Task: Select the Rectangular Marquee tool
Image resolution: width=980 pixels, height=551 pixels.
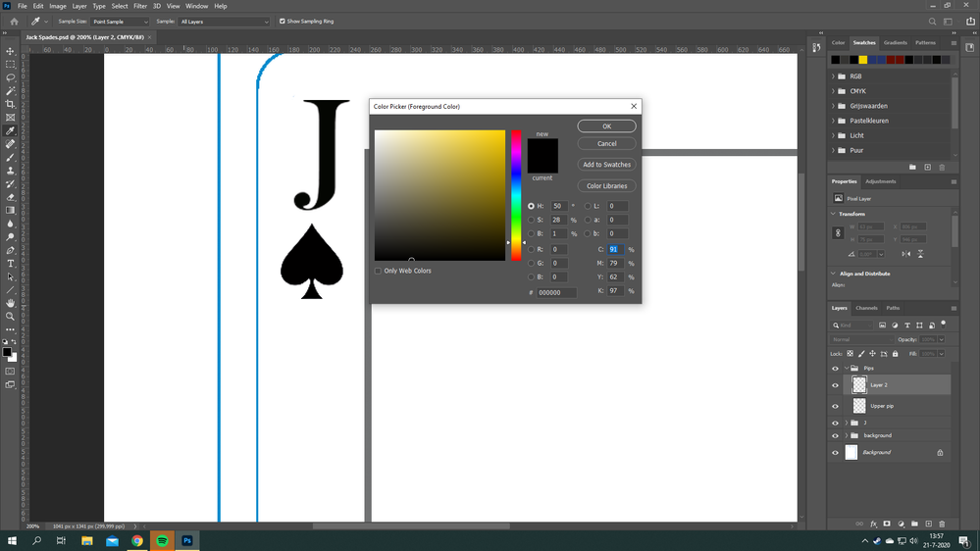Action: [10, 65]
